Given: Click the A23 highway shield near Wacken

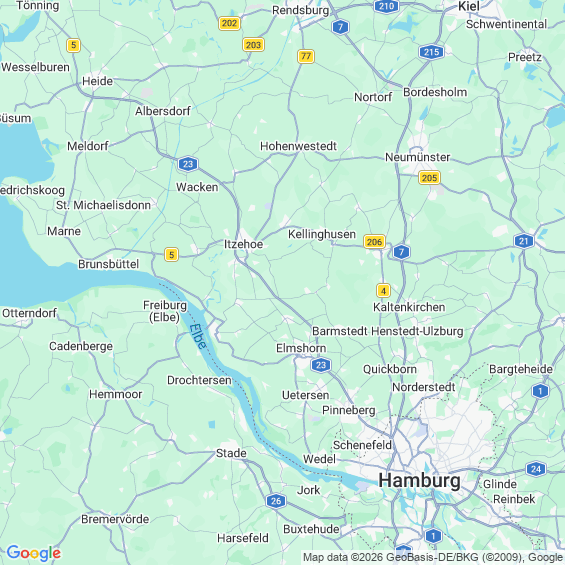Looking at the screenshot, I should click(188, 164).
